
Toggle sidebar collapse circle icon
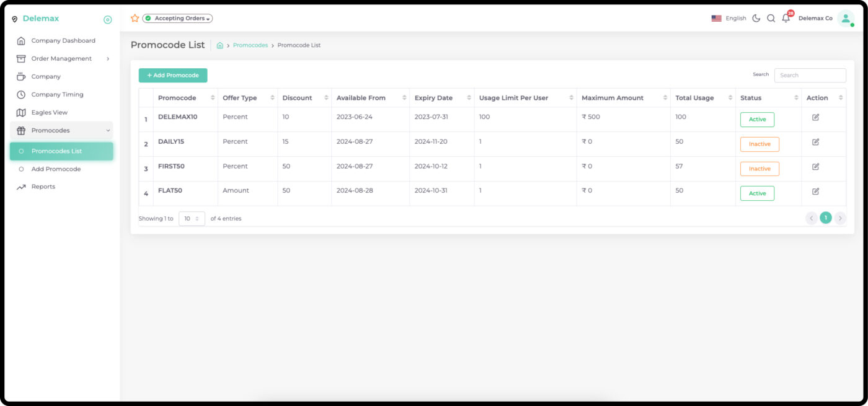pos(107,20)
